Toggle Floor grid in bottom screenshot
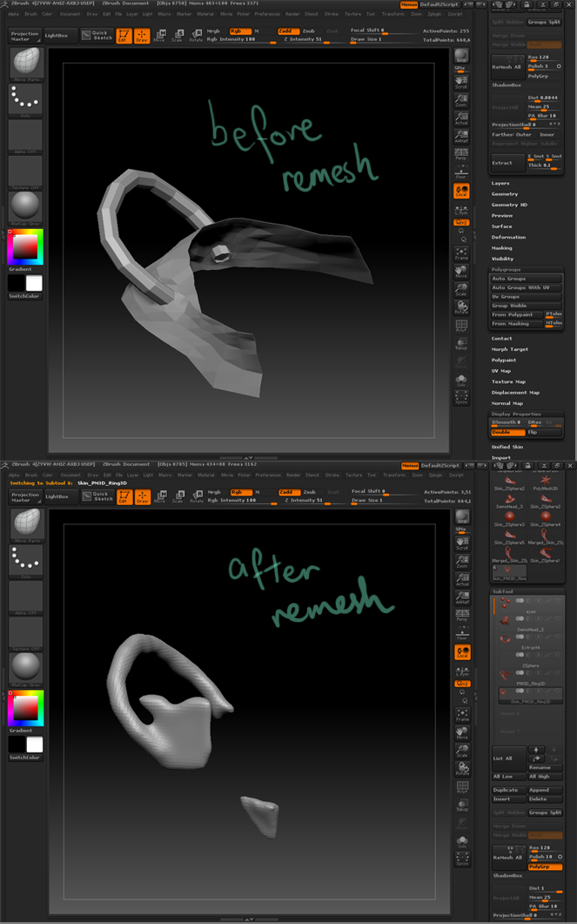 (x=461, y=634)
